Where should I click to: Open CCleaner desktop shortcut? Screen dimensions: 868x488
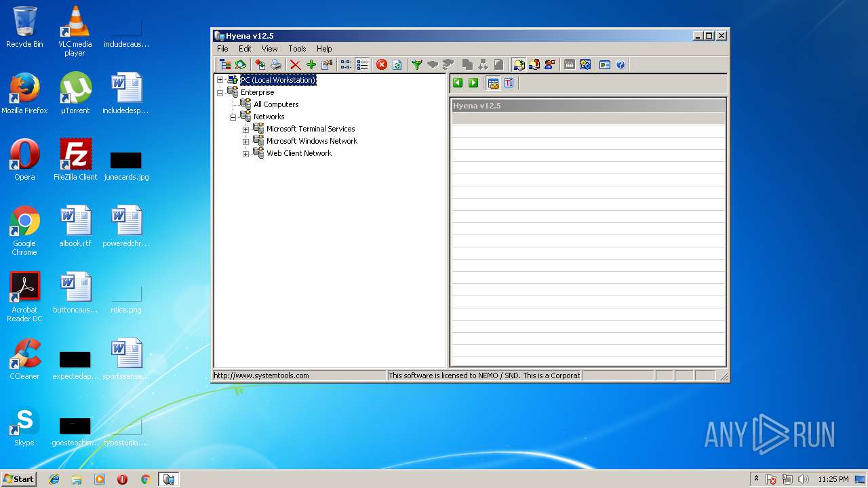coord(24,359)
